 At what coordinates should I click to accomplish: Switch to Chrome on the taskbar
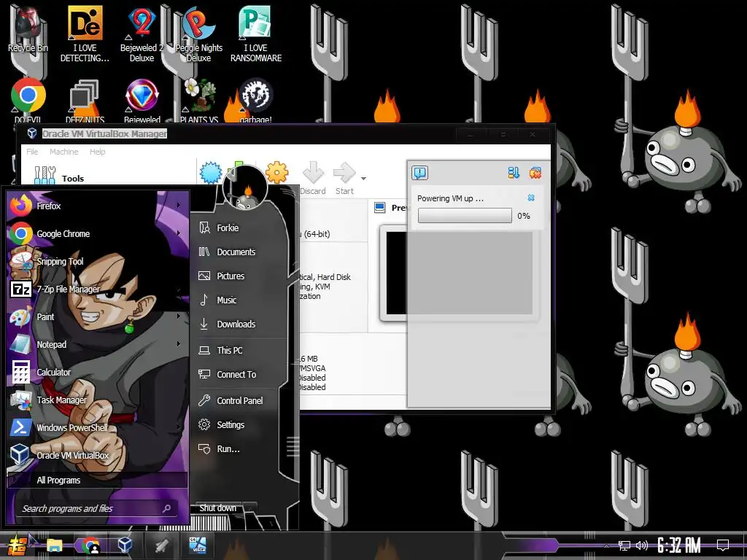click(90, 545)
